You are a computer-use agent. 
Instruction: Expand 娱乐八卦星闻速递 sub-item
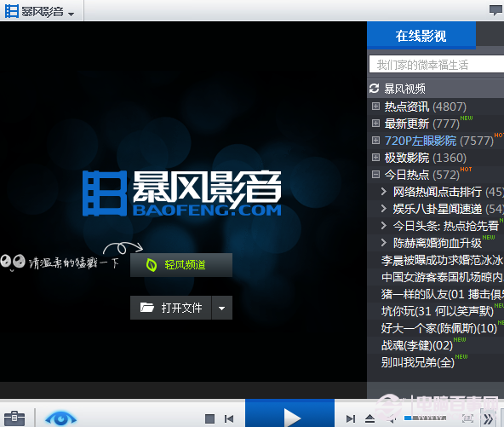point(383,209)
